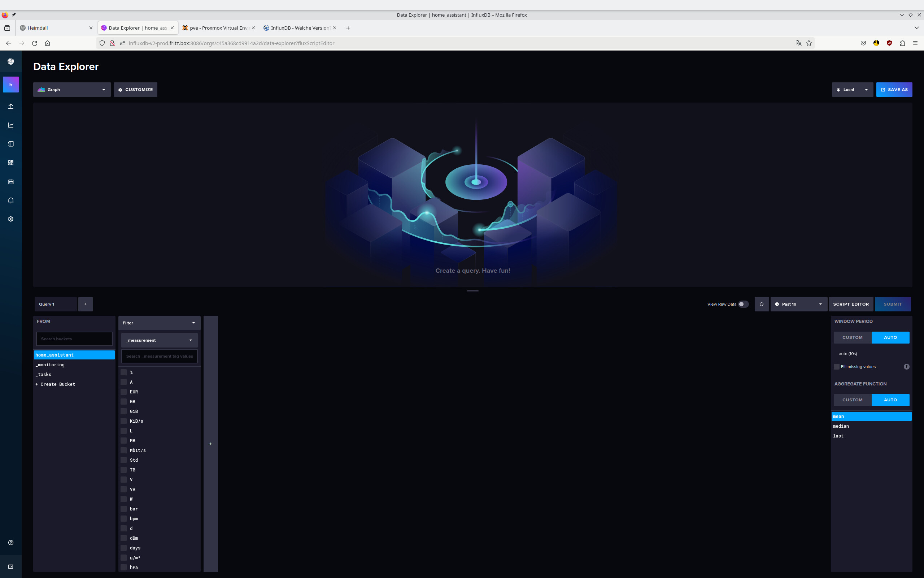The height and width of the screenshot is (578, 924).
Task: Open Firefox View recent browsing icon
Action: coord(7,28)
